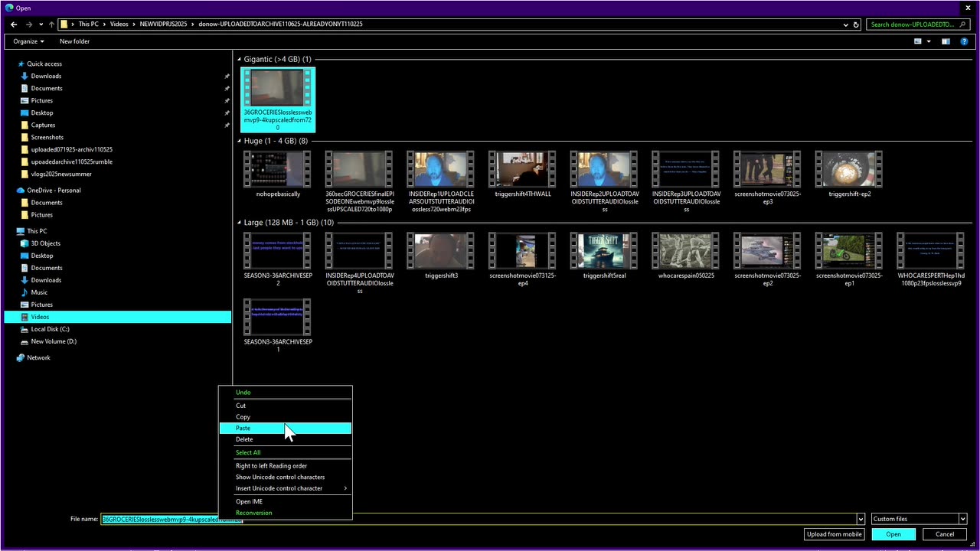
Task: Open Music folder under This PC
Action: pos(39,292)
